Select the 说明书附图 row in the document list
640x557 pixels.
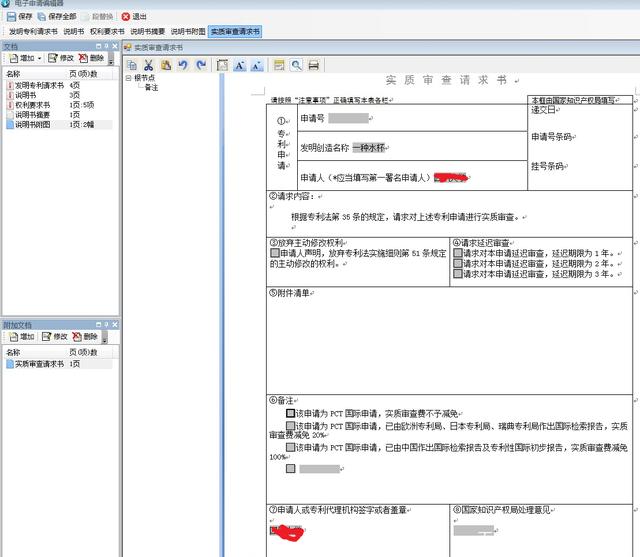59,124
